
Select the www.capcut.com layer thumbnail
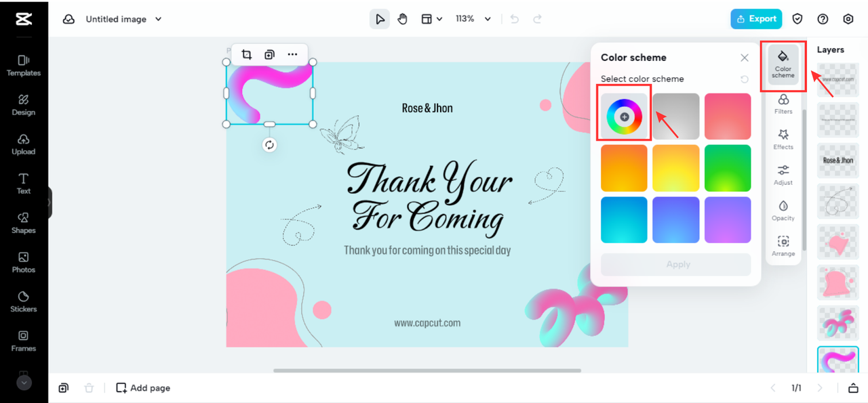pos(838,79)
